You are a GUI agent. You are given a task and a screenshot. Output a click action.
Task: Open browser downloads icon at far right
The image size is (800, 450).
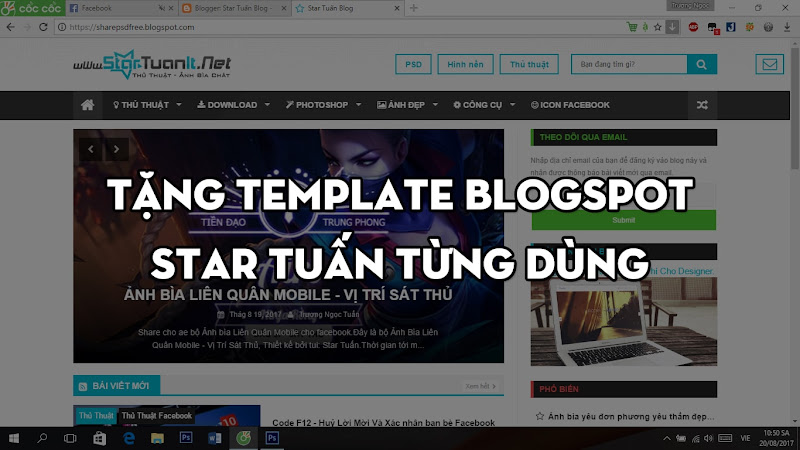click(x=787, y=27)
